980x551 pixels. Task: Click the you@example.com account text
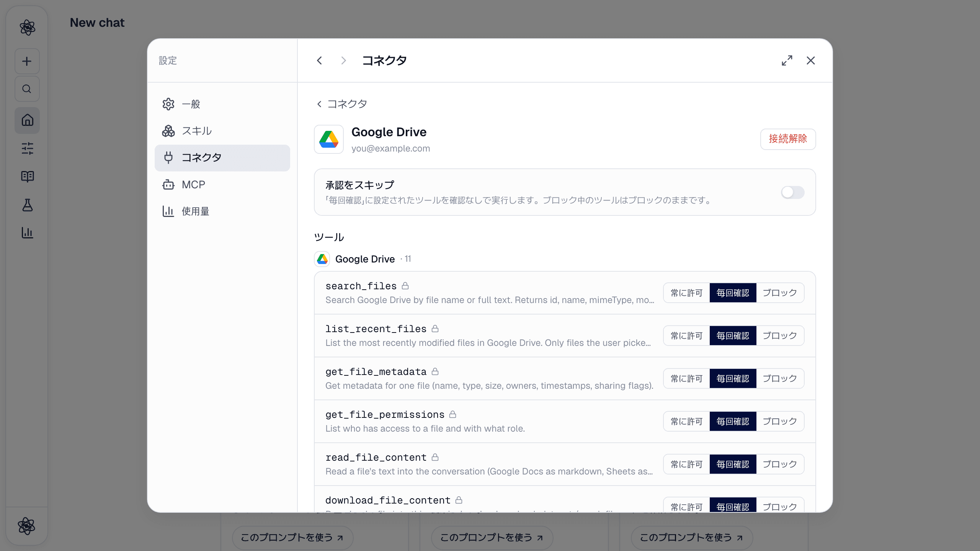[x=390, y=148]
